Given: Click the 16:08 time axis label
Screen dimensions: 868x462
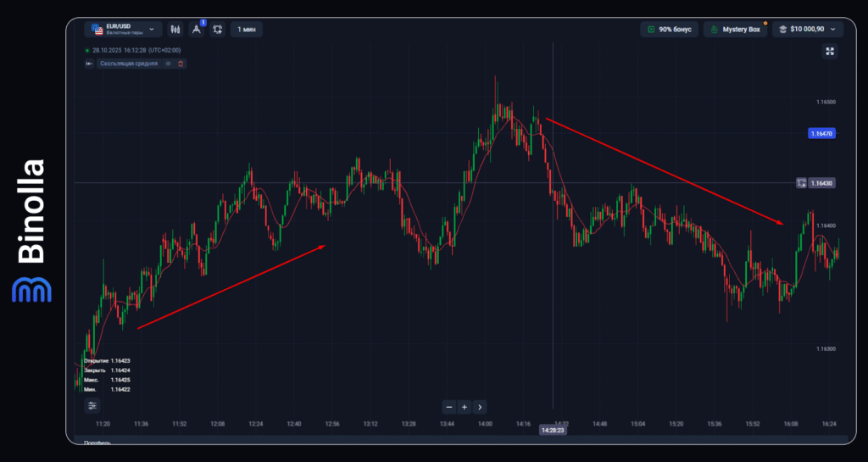Looking at the screenshot, I should coord(791,424).
